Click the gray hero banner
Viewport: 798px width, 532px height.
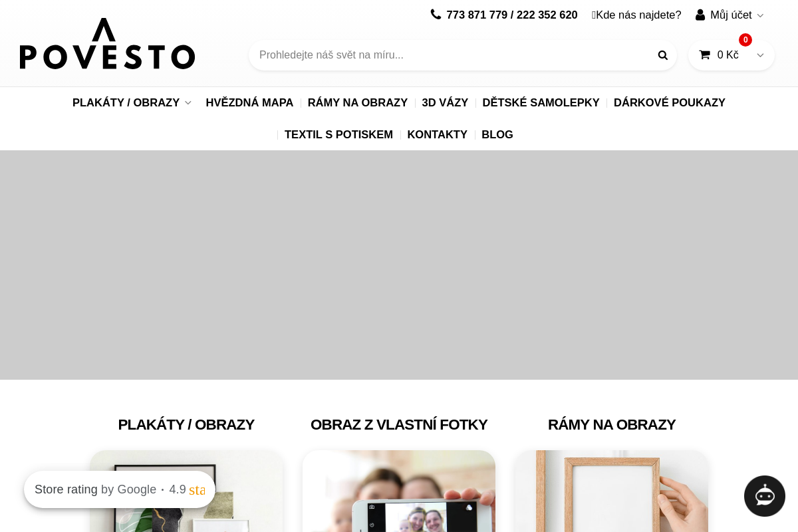pos(399,265)
